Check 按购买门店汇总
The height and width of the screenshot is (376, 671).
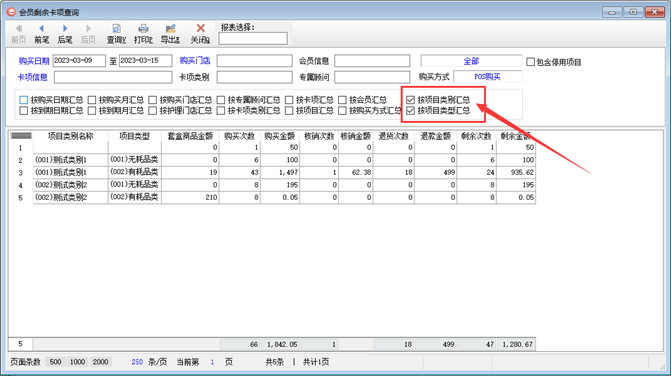pyautogui.click(x=153, y=100)
